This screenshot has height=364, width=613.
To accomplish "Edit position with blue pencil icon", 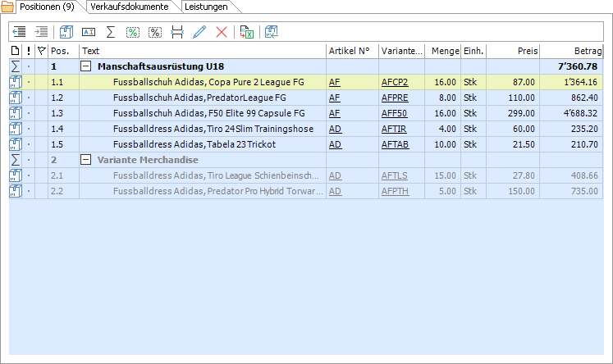I will (199, 32).
